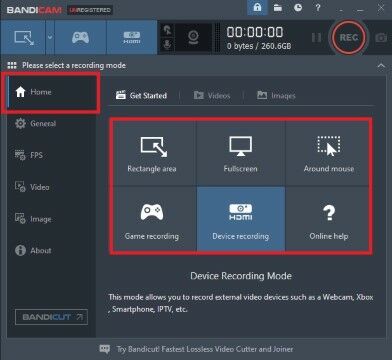Screen dimensions: 392x360
Task: Choose the Fullscreen recording tile
Action: pos(241,153)
